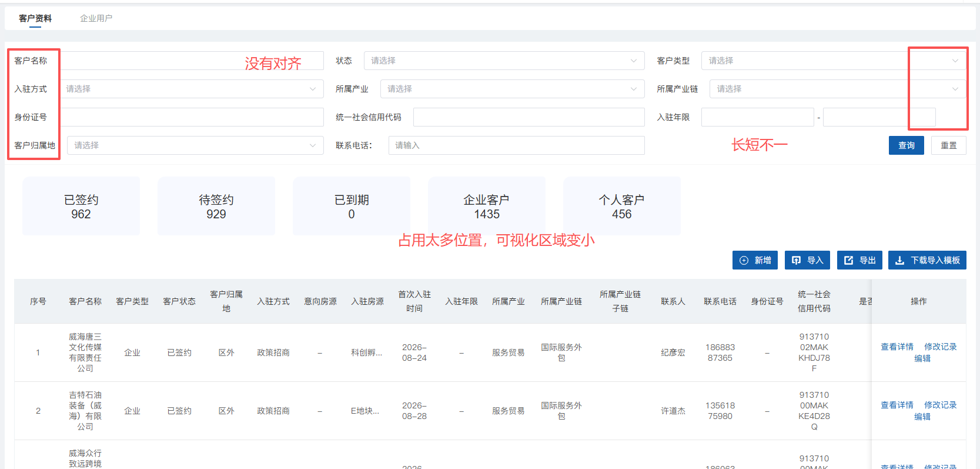
Task: Click the date 2026-08-28 cell
Action: click(414, 411)
